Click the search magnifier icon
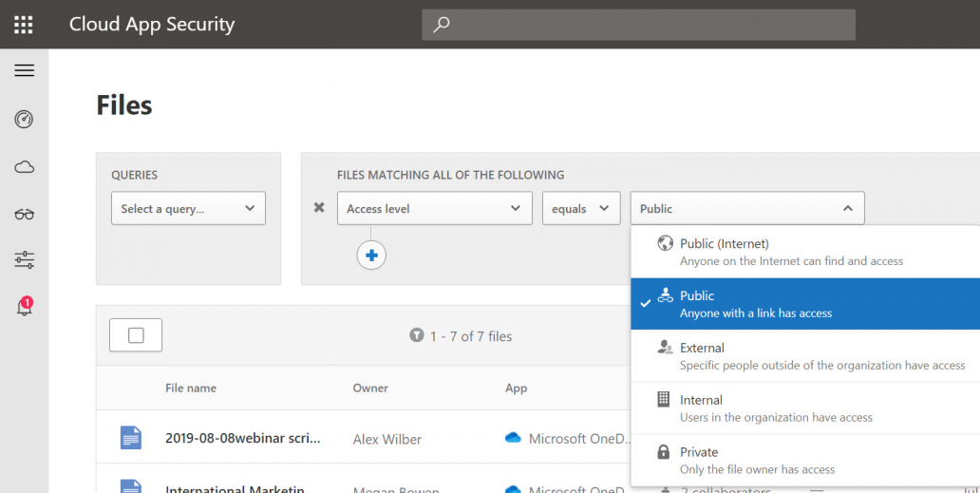This screenshot has height=493, width=980. point(442,25)
